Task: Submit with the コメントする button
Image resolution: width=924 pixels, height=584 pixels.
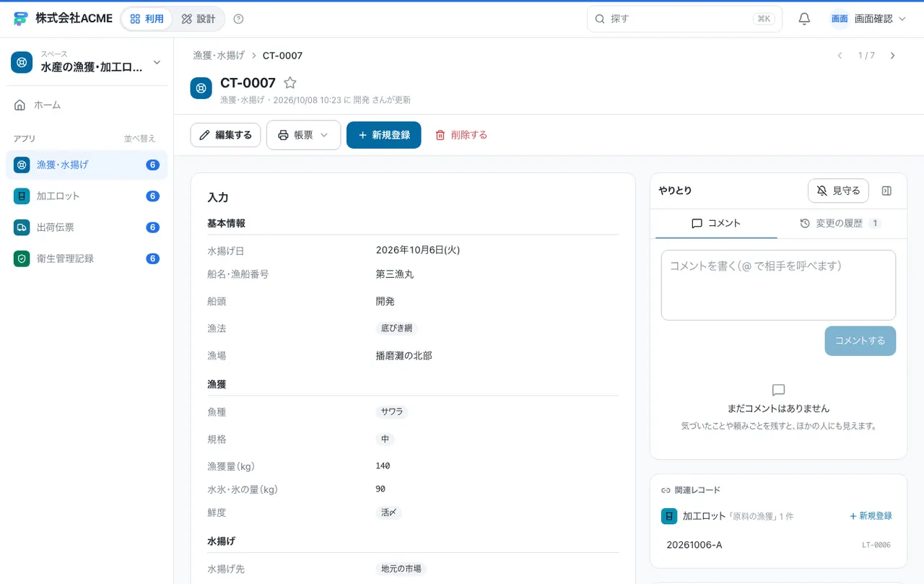Action: click(x=860, y=341)
